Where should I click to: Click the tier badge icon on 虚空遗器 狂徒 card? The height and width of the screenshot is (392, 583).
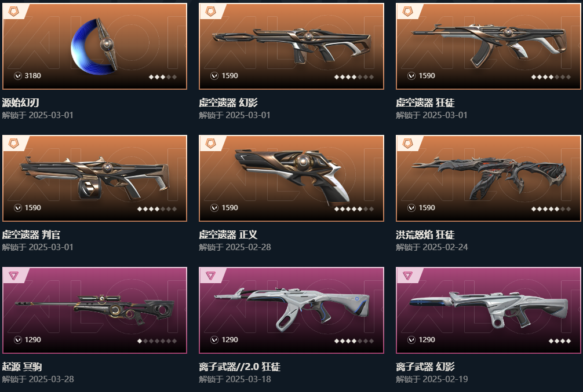pyautogui.click(x=408, y=12)
